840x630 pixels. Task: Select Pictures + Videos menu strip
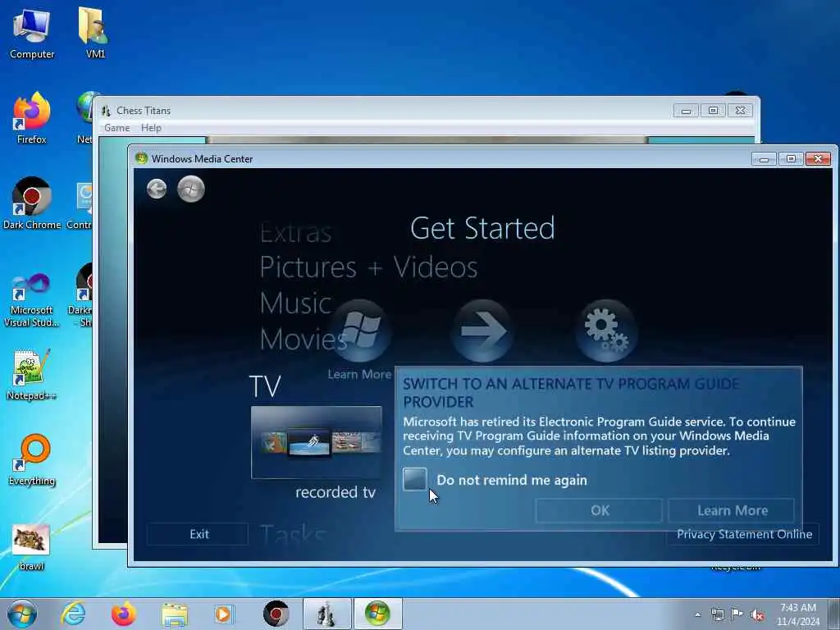coord(368,267)
